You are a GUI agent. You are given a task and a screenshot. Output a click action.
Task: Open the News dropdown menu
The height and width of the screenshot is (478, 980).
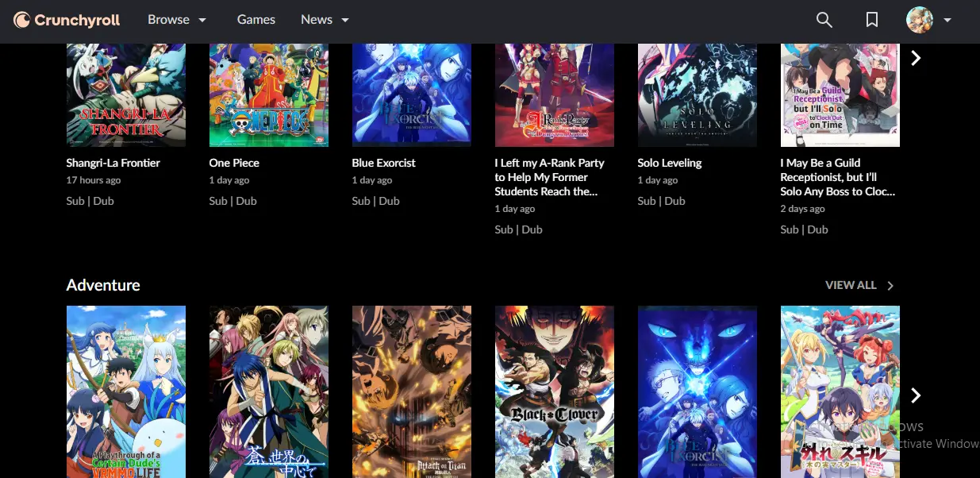(x=325, y=20)
